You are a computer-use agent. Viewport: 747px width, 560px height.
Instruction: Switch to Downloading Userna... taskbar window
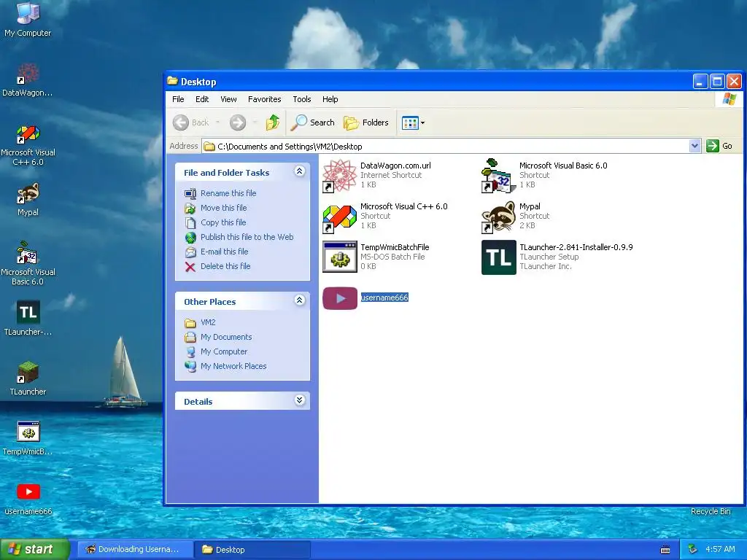pyautogui.click(x=134, y=549)
